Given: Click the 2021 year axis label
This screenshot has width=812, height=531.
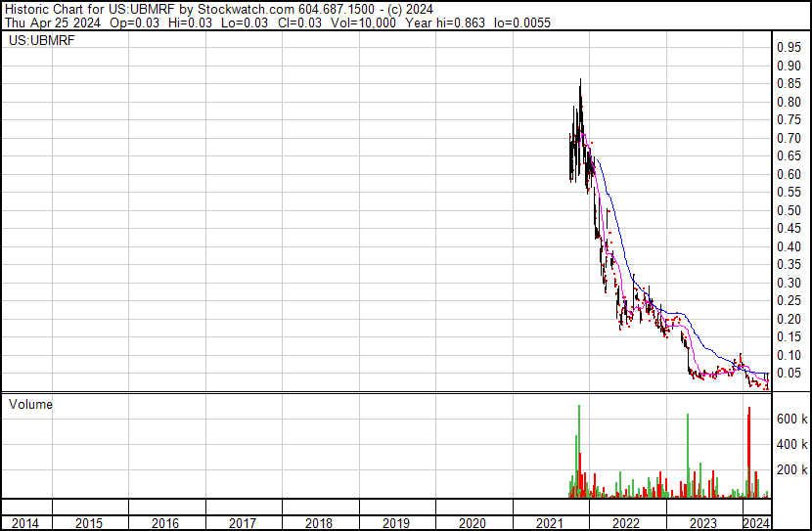Looking at the screenshot, I should point(550,523).
